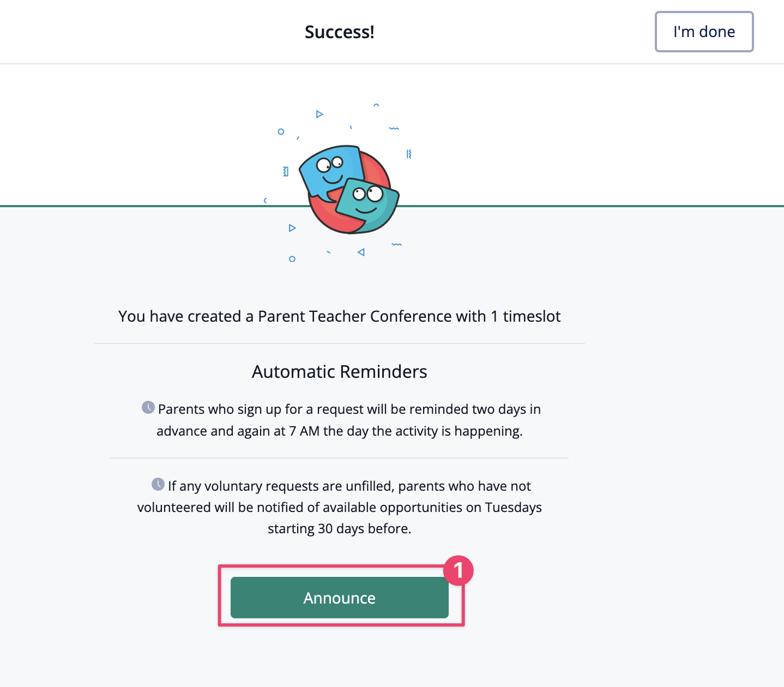Click the blue triangle confetti above the mascots
Image resolution: width=784 pixels, height=687 pixels.
click(x=319, y=114)
